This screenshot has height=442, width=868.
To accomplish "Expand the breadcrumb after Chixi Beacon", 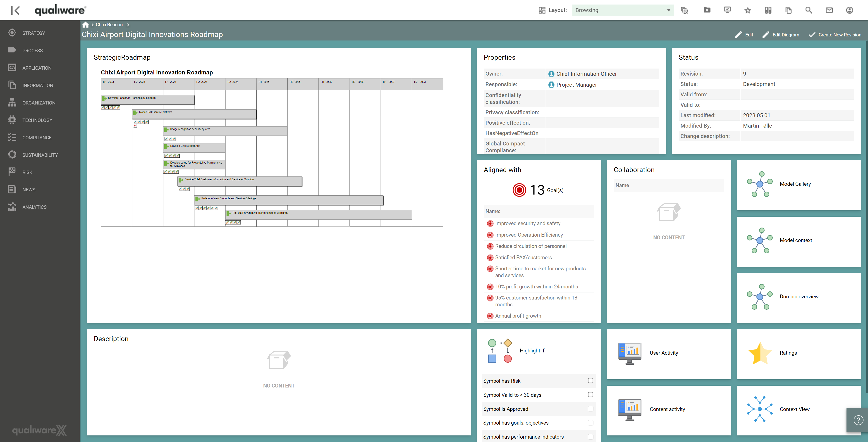I will click(128, 25).
